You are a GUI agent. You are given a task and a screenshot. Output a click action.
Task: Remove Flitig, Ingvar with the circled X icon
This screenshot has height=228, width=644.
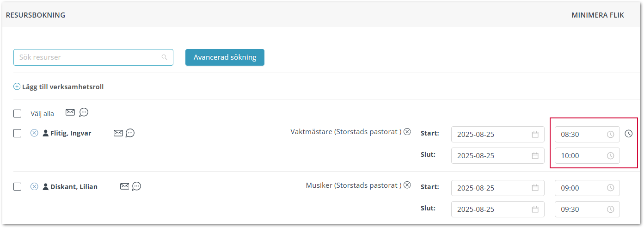point(34,133)
